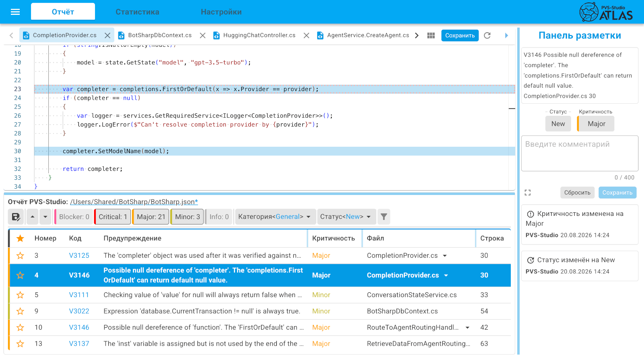Expand file list for warning 3 CompletionProvider.cs
644x359 pixels.
pos(445,256)
